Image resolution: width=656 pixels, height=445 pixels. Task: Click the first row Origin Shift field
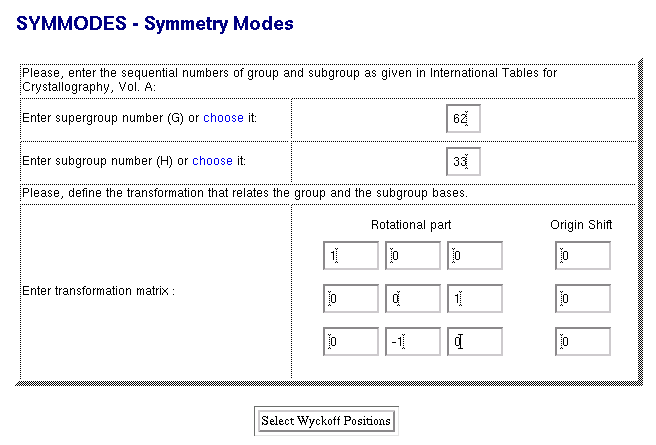[x=583, y=256]
